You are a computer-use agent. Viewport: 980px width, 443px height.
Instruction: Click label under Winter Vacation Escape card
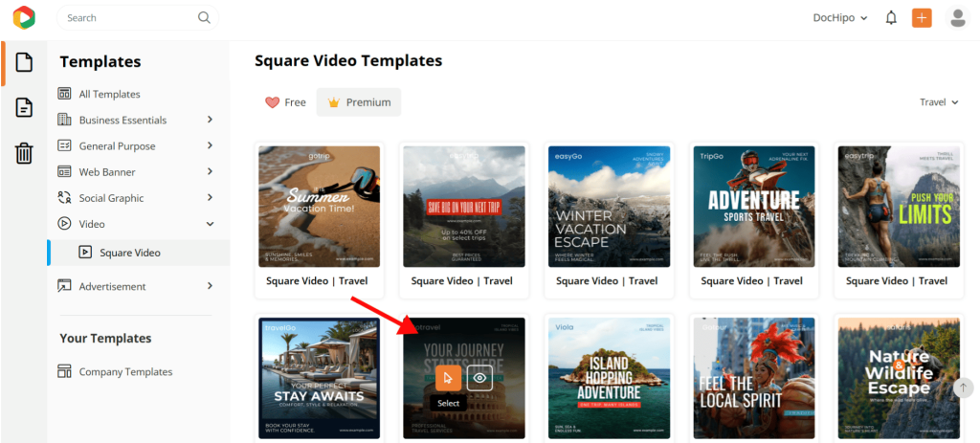(x=607, y=281)
